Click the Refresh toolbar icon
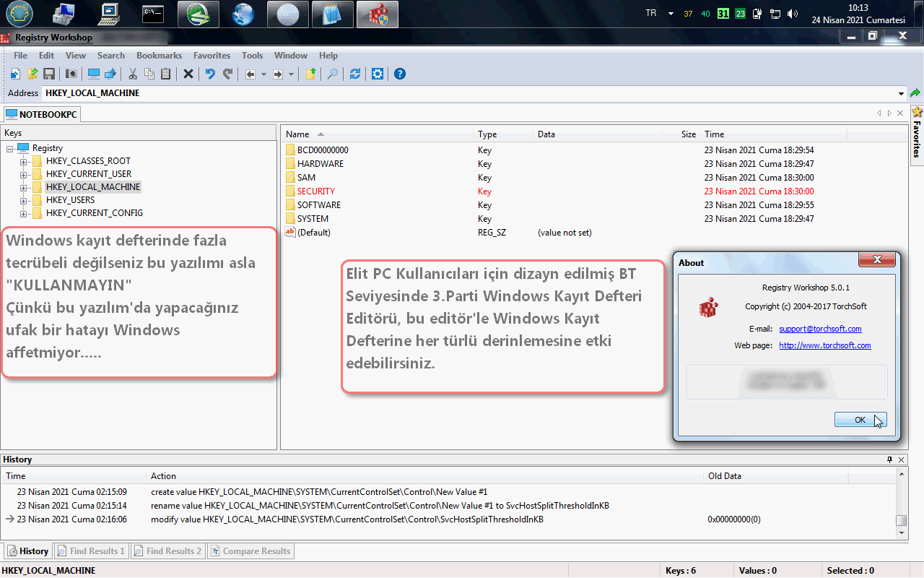Image resolution: width=924 pixels, height=578 pixels. (355, 74)
